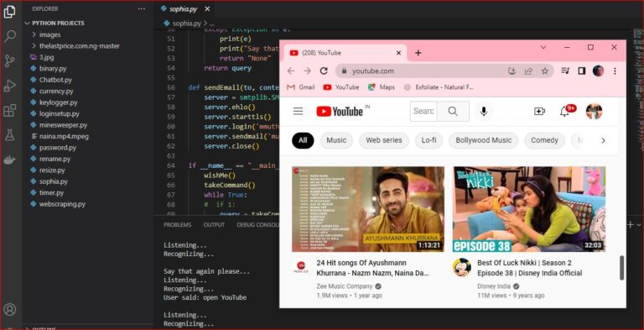644x330 pixels.
Task: Click YouTube voice search microphone
Action: click(x=484, y=111)
